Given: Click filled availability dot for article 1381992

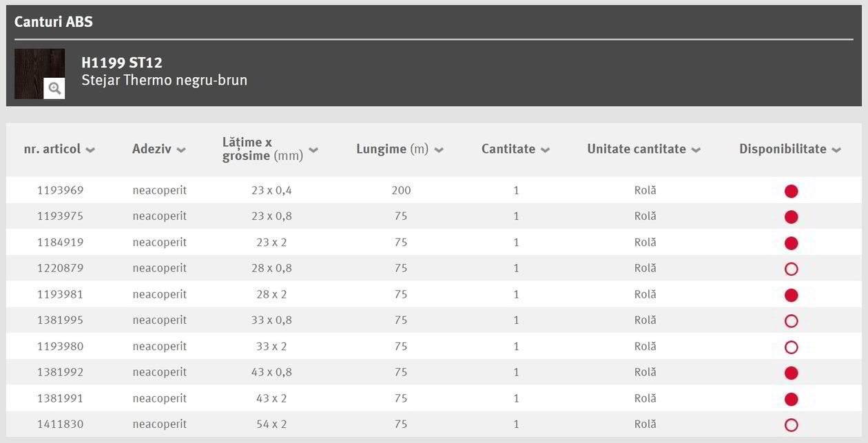Looking at the screenshot, I should (x=791, y=373).
